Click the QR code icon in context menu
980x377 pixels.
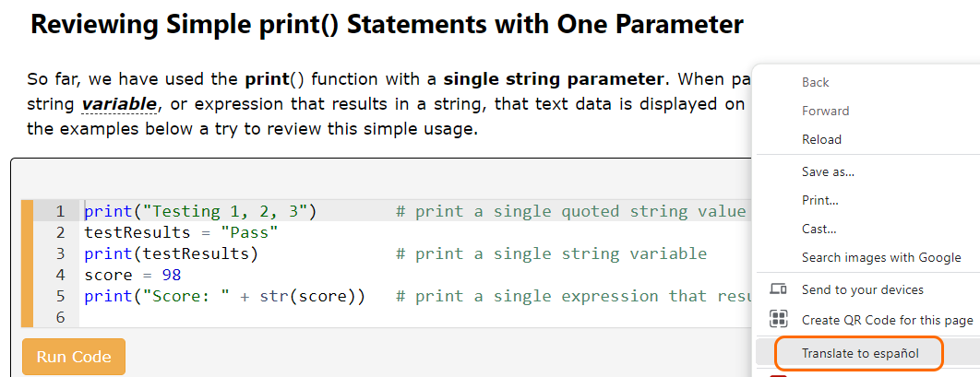tap(778, 320)
